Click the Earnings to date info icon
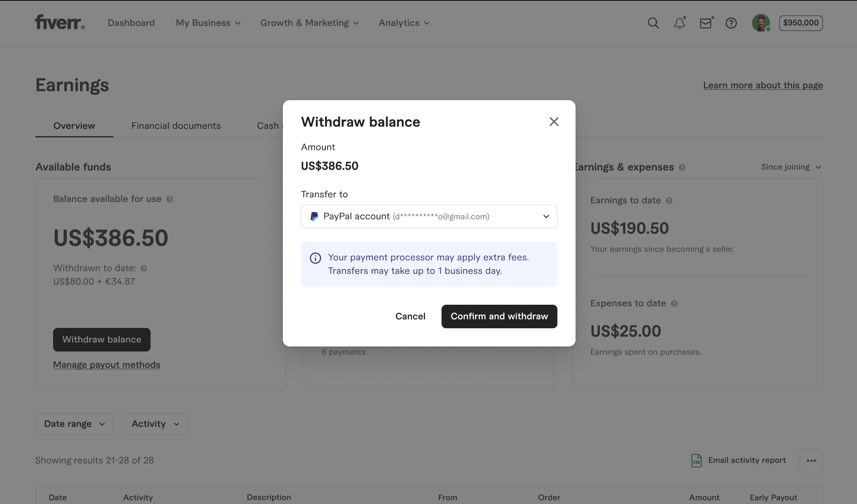Viewport: 857px width, 504px height. (x=669, y=200)
